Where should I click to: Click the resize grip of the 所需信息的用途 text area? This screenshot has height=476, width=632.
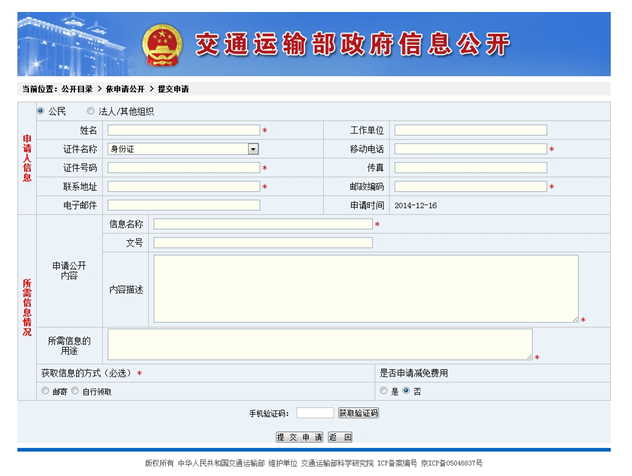529,357
